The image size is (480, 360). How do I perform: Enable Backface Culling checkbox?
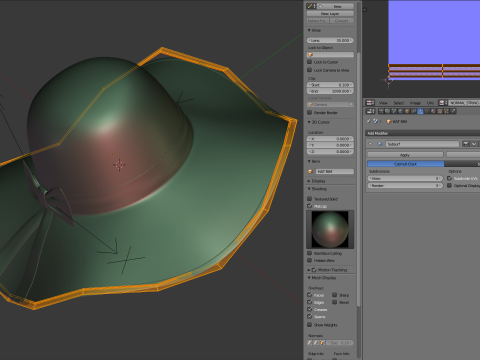click(x=309, y=253)
